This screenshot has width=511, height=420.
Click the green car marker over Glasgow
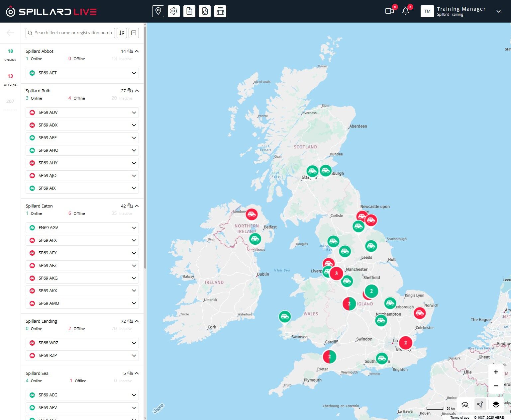coord(312,171)
